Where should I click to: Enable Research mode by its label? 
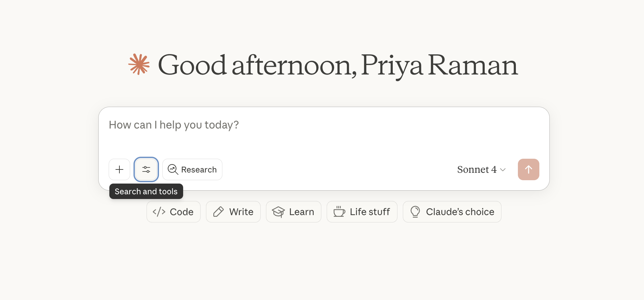pos(199,170)
